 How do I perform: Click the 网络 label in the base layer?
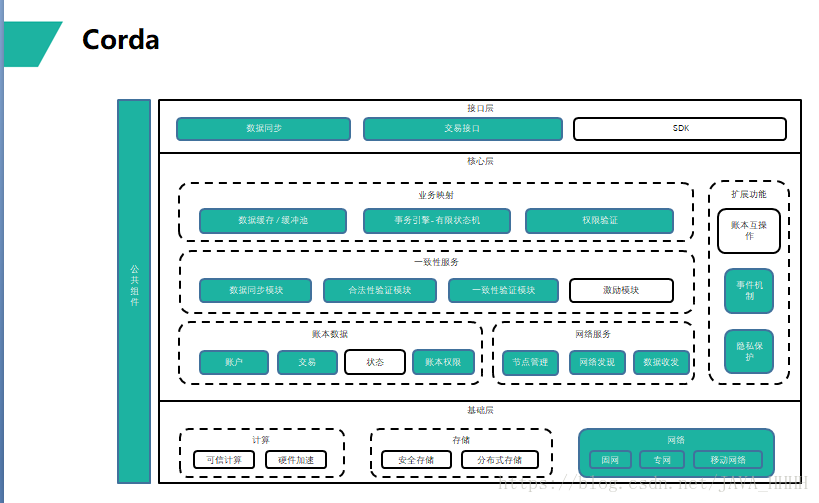click(675, 440)
